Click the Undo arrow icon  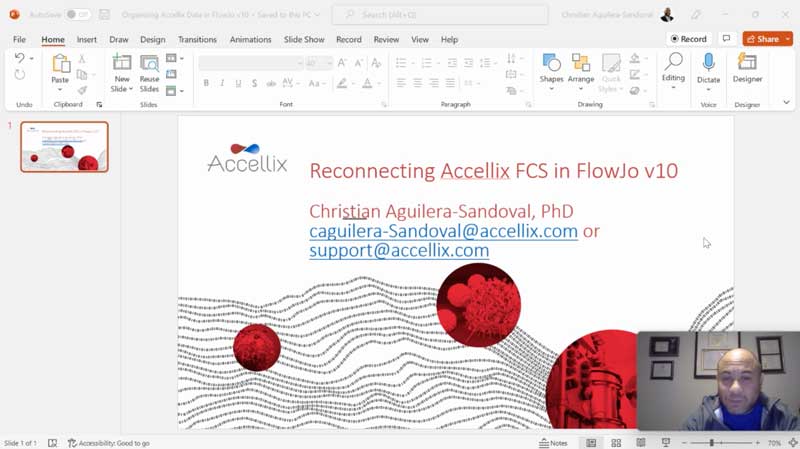click(x=19, y=59)
